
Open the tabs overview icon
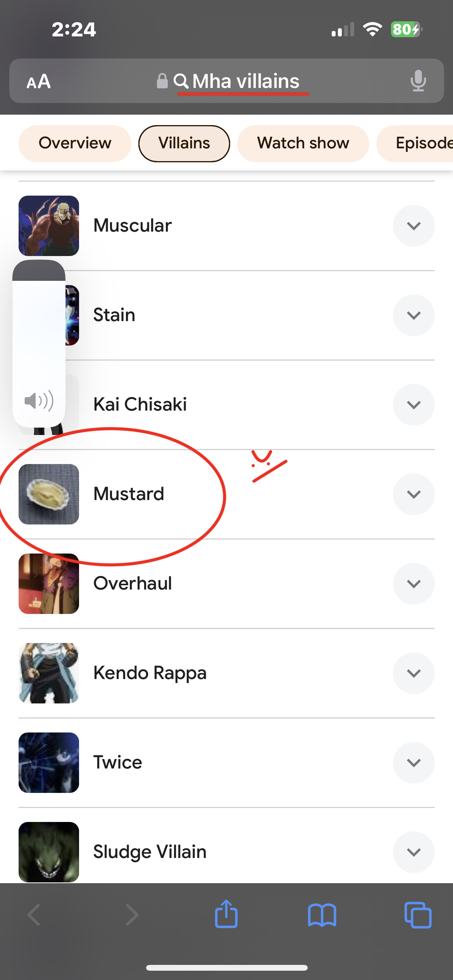click(418, 915)
